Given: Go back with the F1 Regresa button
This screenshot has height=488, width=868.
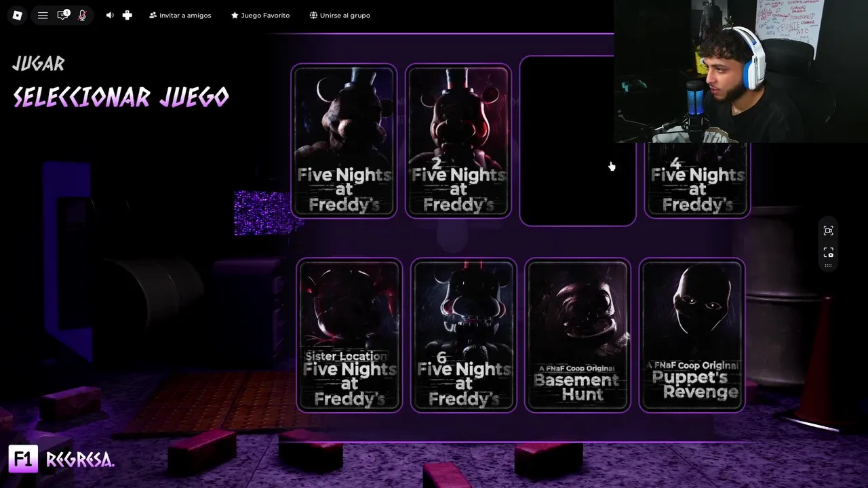Looking at the screenshot, I should click(62, 459).
